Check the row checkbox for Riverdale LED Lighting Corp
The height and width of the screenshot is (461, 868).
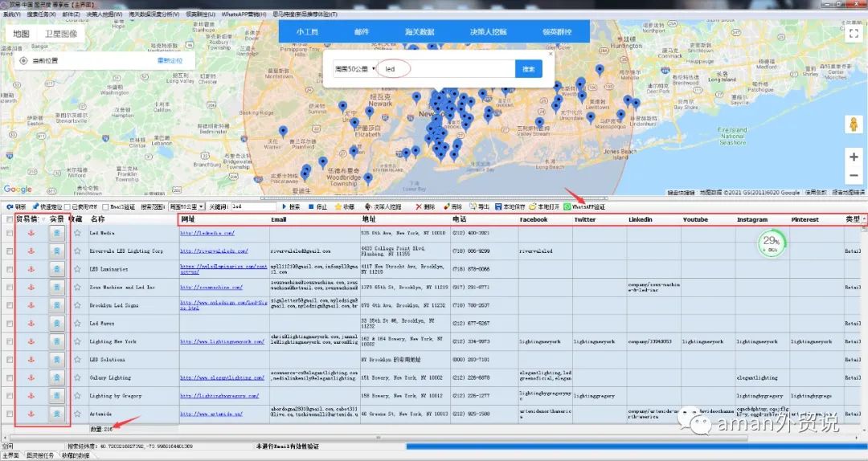[x=10, y=251]
